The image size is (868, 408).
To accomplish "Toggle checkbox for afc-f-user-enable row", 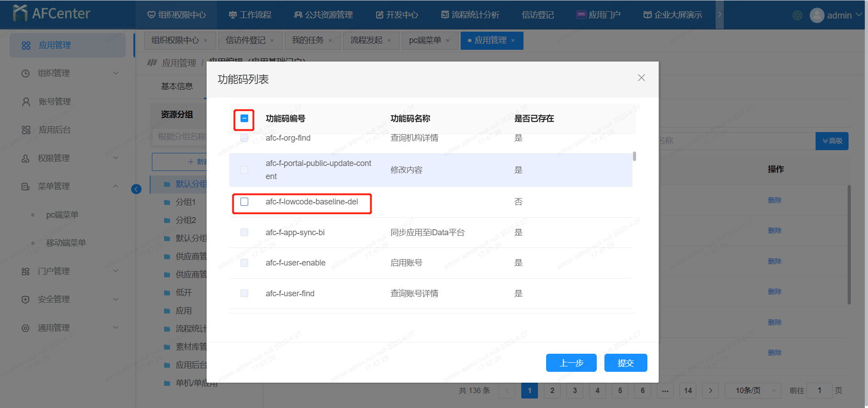I will tap(244, 263).
